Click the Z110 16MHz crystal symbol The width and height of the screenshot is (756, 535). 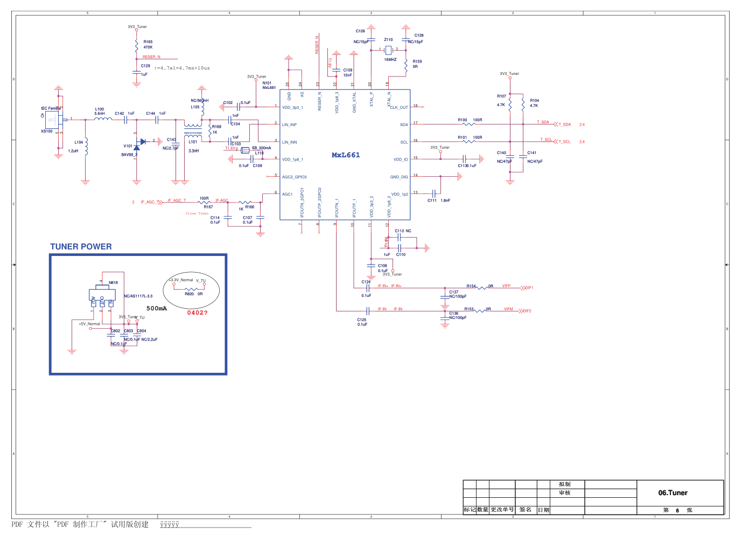coord(388,50)
